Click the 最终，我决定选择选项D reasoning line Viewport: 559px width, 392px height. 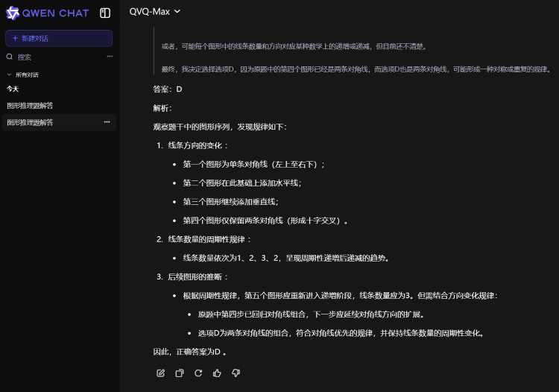coord(356,69)
